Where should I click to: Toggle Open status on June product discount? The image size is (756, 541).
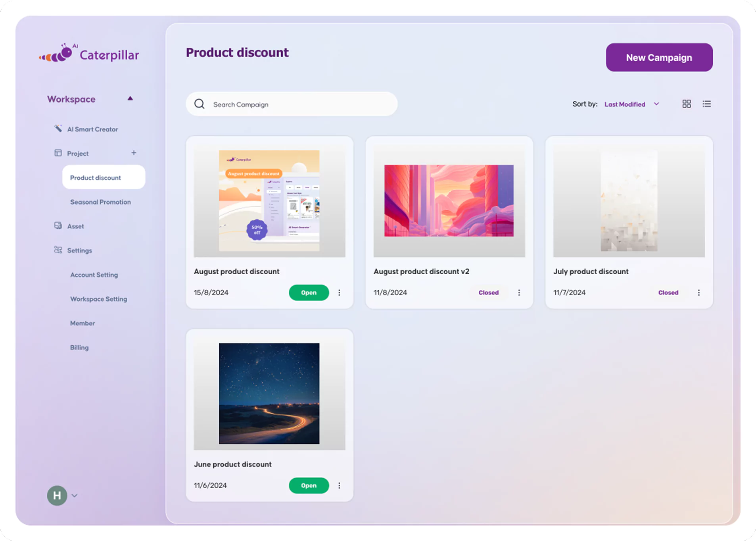click(x=309, y=485)
